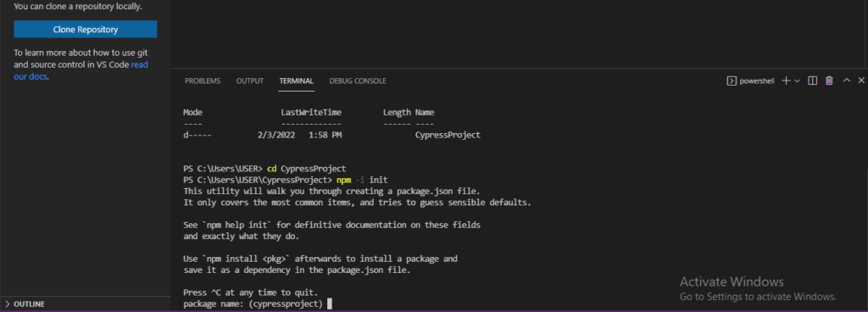Image resolution: width=868 pixels, height=312 pixels.
Task: Switch to the OUTPUT tab
Action: pos(250,81)
